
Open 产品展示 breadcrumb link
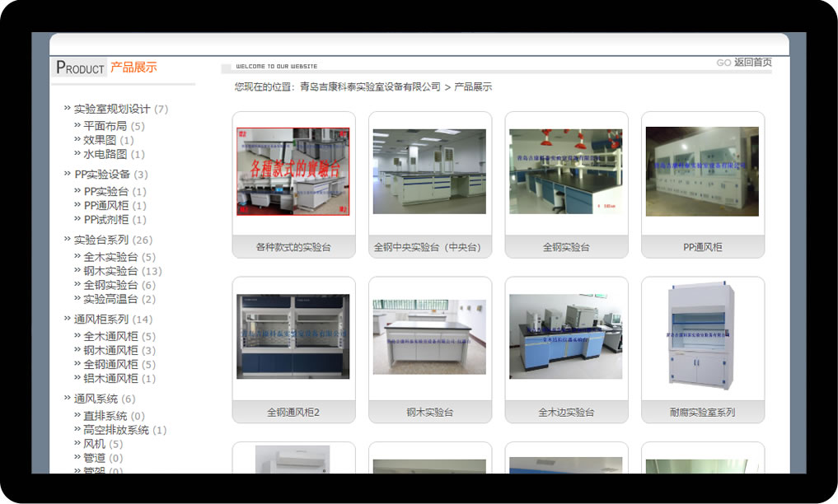[x=473, y=86]
